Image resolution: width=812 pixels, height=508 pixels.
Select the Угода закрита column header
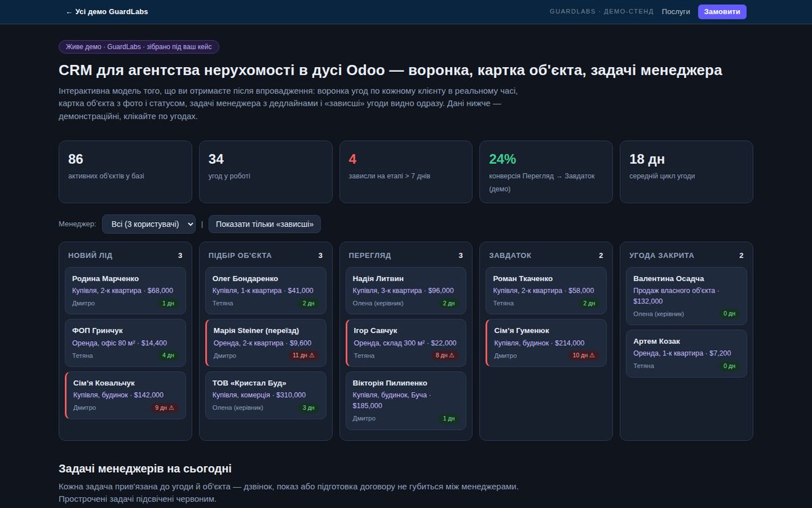click(x=662, y=255)
